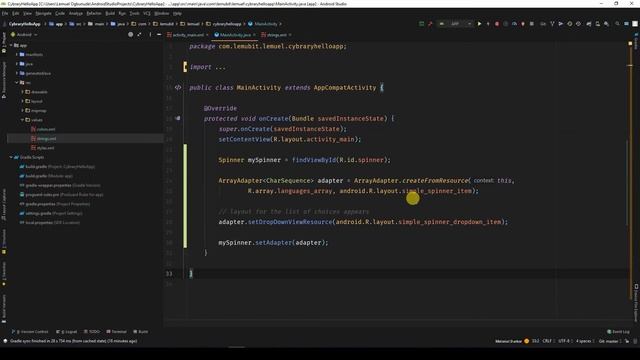Open the Tools menu
The image size is (640, 360).
point(134,13)
